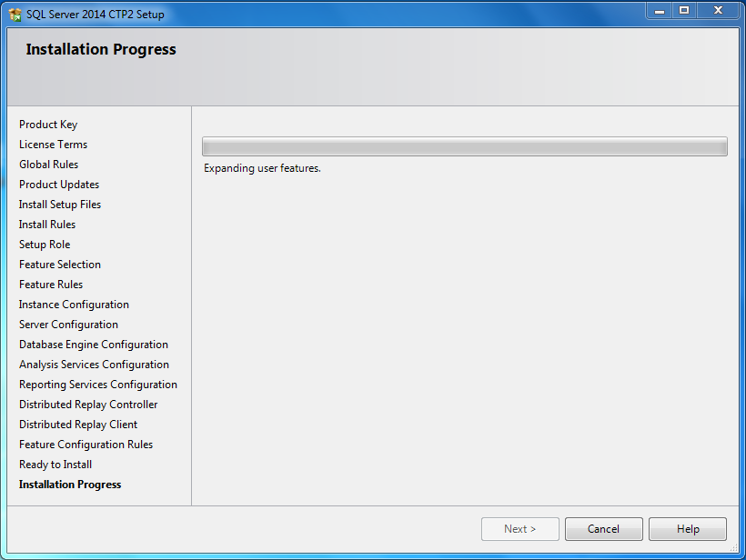Select Instance Configuration step
The height and width of the screenshot is (560, 746).
coord(74,305)
